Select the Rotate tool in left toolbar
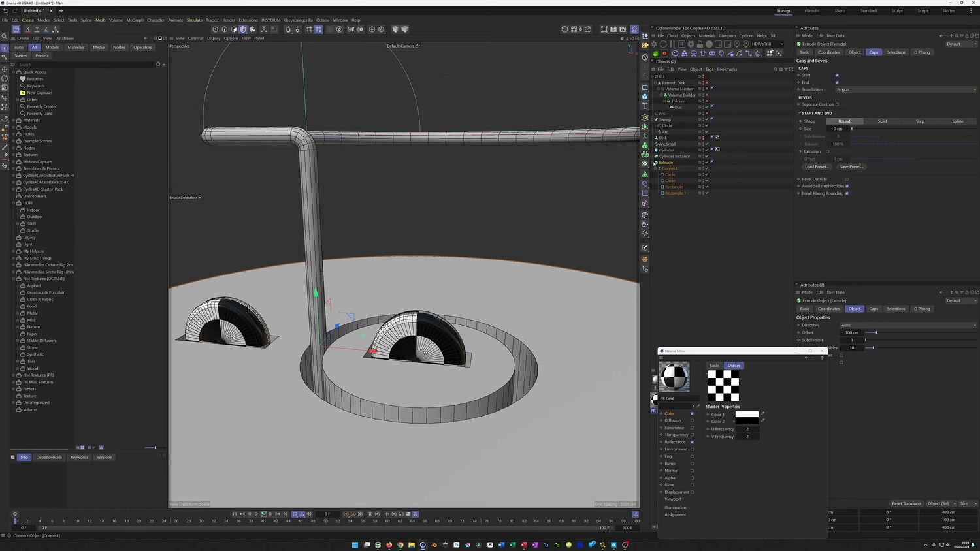980x551 pixels. pyautogui.click(x=5, y=78)
